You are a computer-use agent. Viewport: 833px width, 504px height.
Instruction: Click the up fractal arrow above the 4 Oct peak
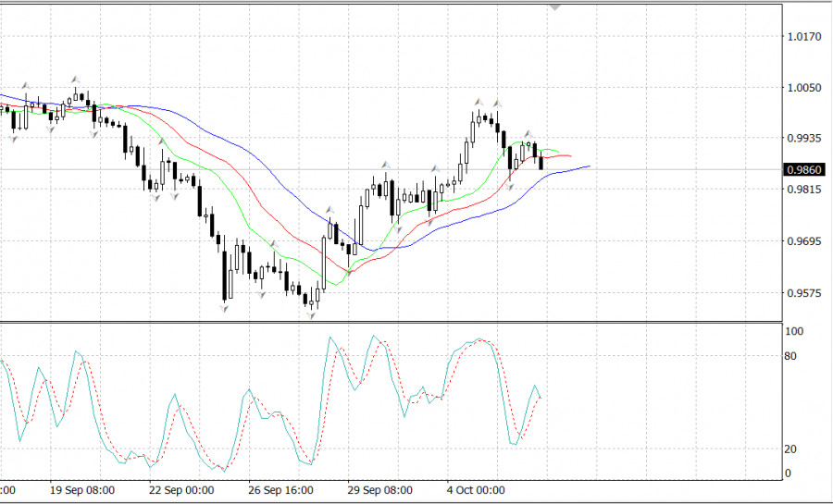pyautogui.click(x=479, y=101)
